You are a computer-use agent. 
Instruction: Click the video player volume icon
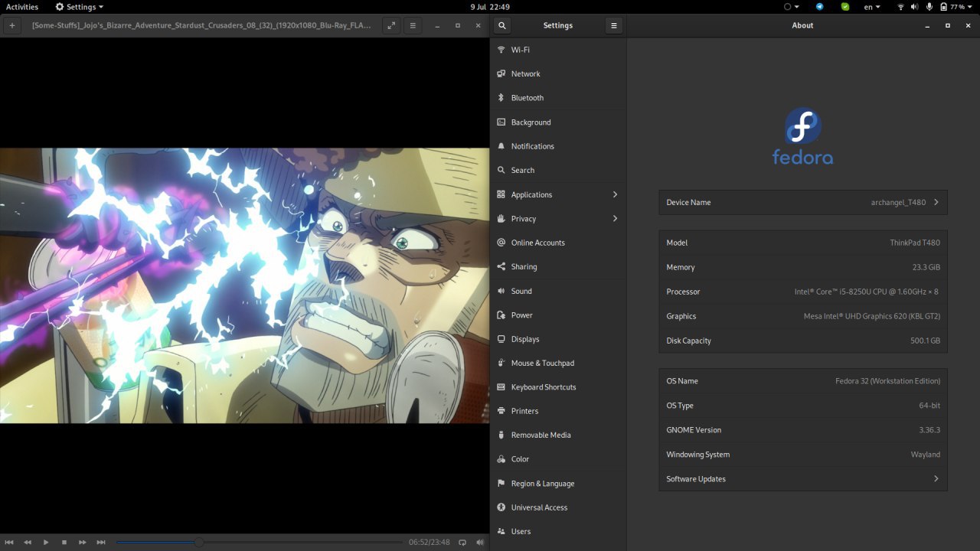point(480,543)
